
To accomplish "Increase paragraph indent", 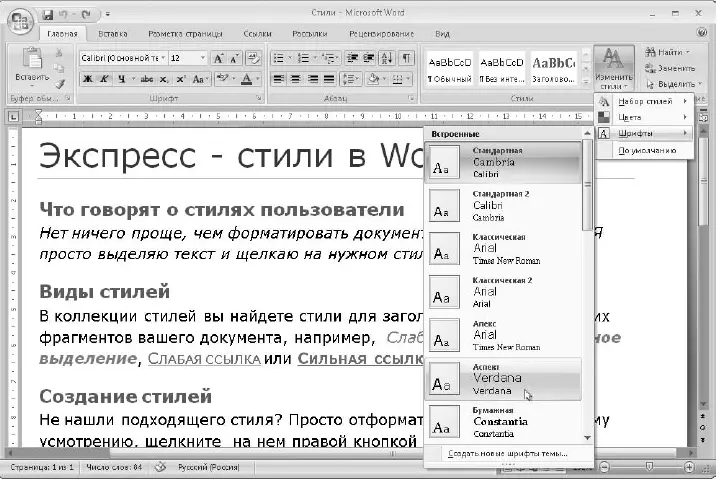I will [x=369, y=58].
